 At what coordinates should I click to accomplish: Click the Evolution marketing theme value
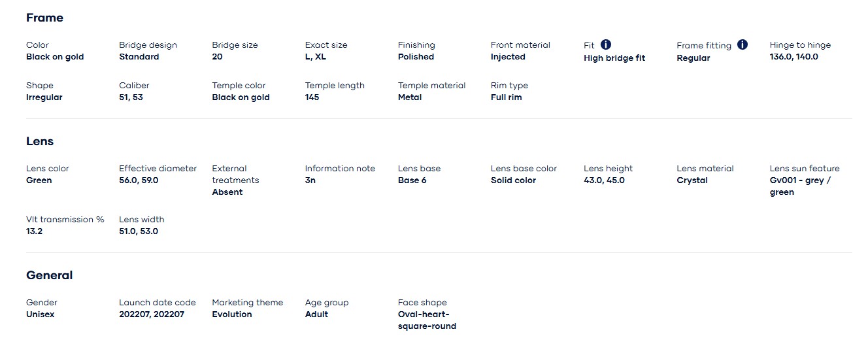coord(232,314)
